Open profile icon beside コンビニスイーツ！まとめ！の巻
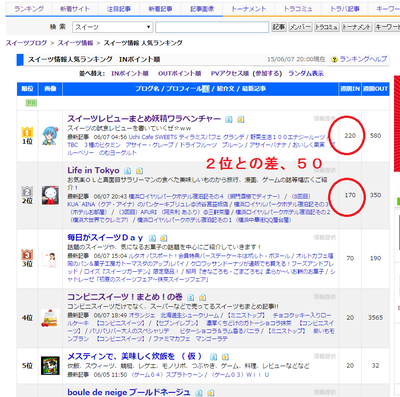This screenshot has width=400, height=397. point(190,297)
